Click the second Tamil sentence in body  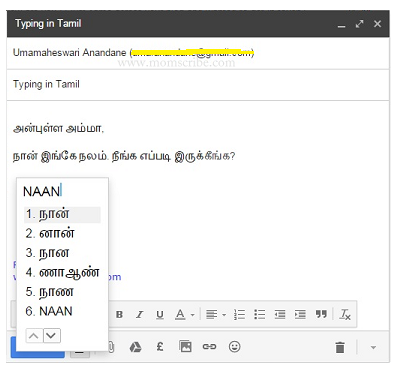124,156
